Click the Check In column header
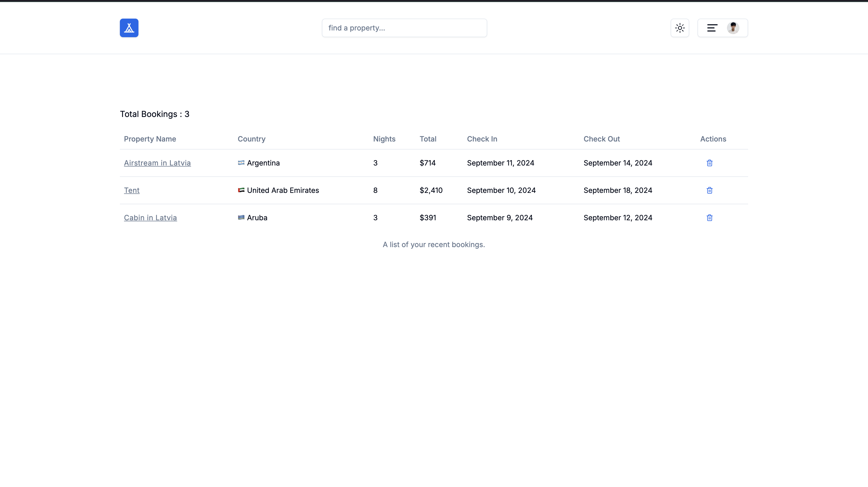 [x=482, y=139]
